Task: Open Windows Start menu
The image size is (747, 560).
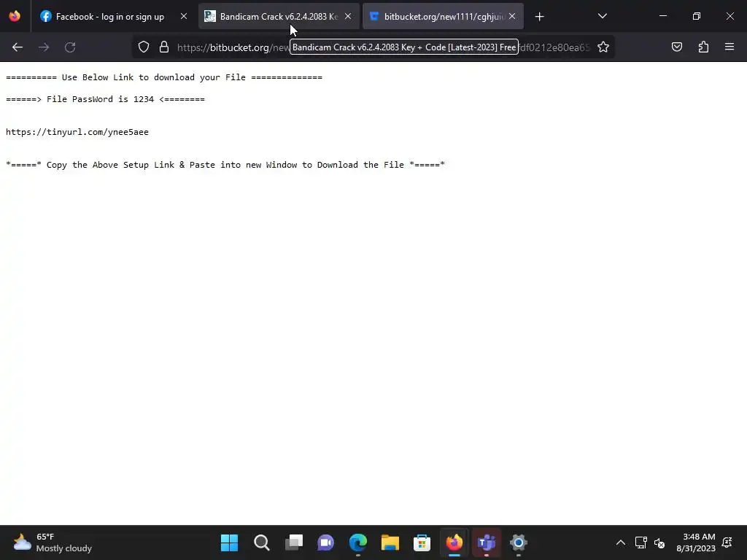Action: pyautogui.click(x=229, y=542)
